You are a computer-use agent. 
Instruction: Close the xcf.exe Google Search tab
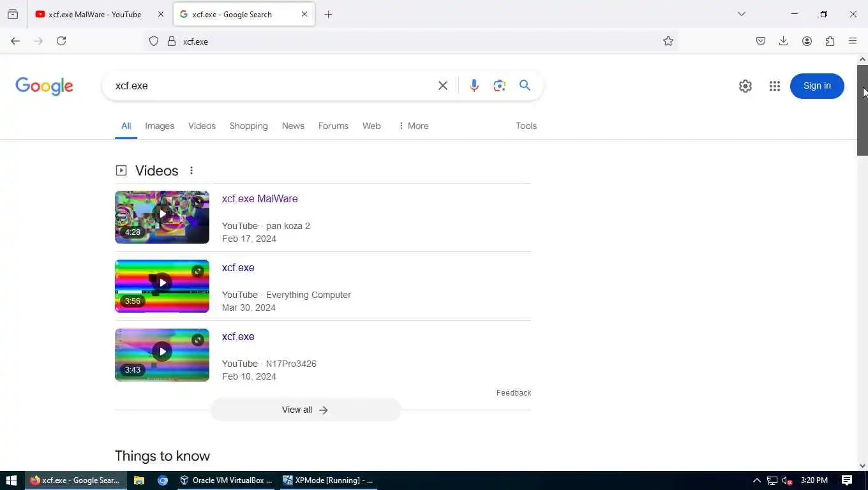[x=304, y=14]
